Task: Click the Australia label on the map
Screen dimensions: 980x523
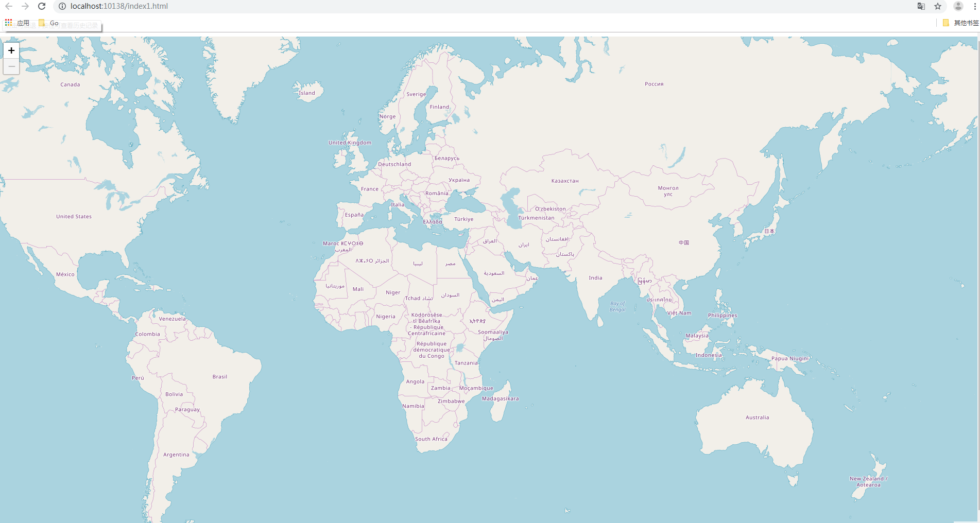Action: coord(757,417)
